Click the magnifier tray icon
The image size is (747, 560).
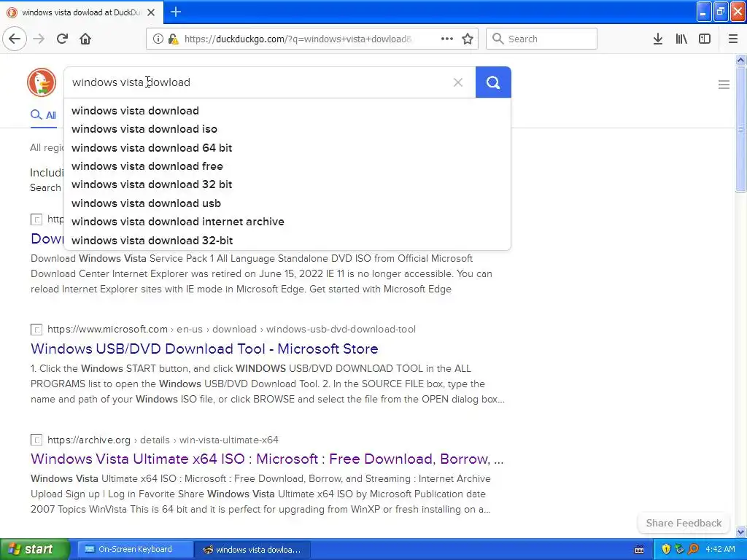(693, 549)
